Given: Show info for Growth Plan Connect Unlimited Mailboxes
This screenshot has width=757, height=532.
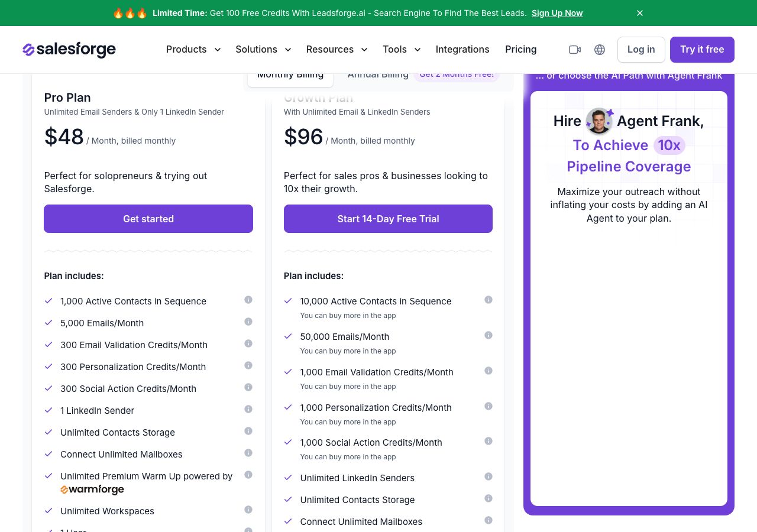Looking at the screenshot, I should (489, 520).
